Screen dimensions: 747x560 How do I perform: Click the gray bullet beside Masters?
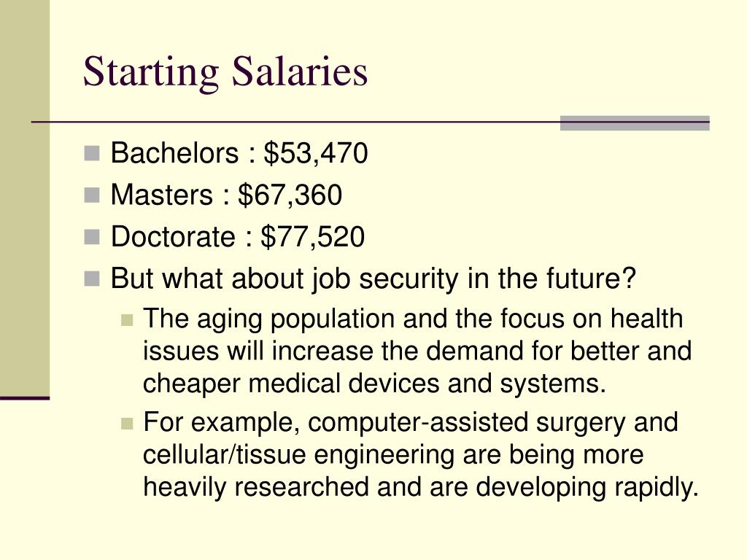coord(92,195)
